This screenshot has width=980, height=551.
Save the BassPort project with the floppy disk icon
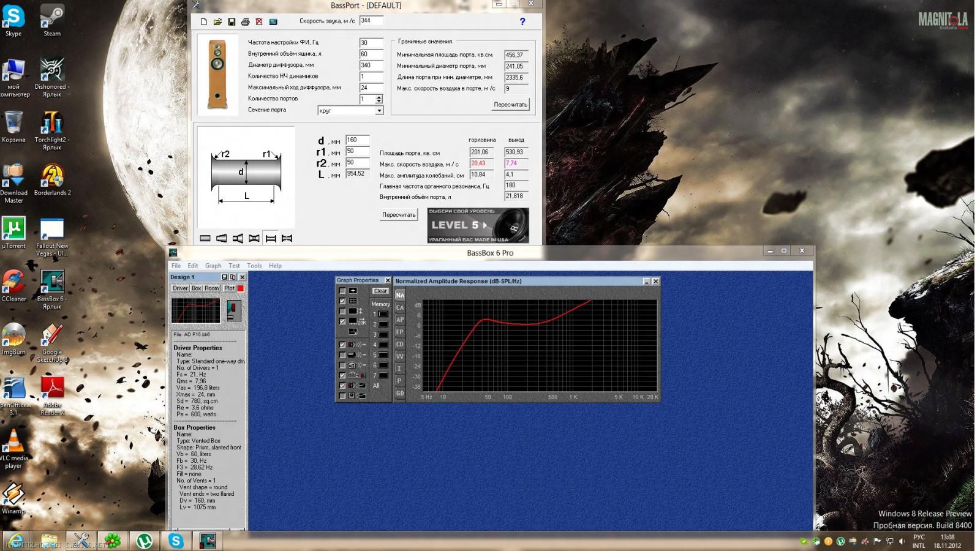pyautogui.click(x=232, y=21)
